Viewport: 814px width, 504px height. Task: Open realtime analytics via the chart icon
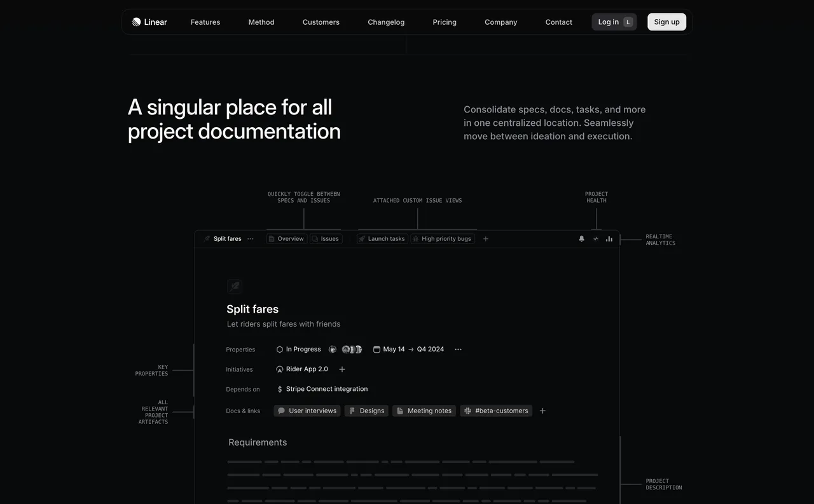[609, 238]
